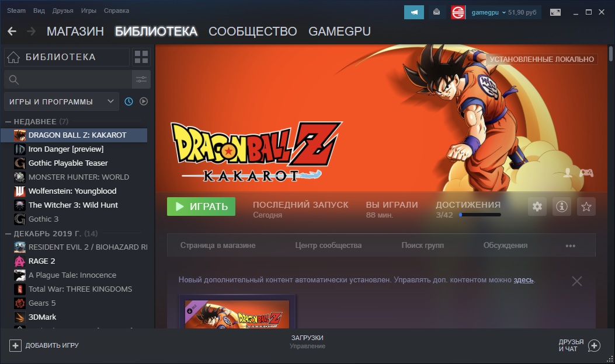This screenshot has height=364, width=615.
Task: Click the УСТАНОВЛЕННЫЕ ЛОКАЛЬНО label
Action: tap(541, 59)
